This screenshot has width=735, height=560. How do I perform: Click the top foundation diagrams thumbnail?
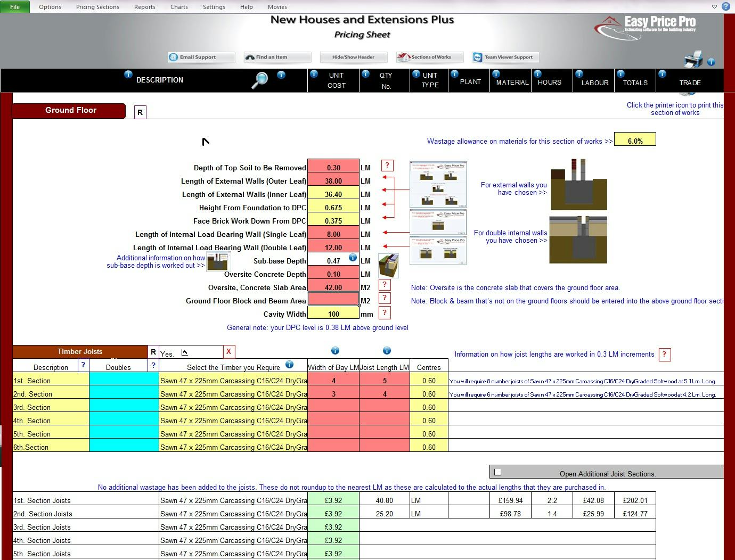click(x=438, y=184)
